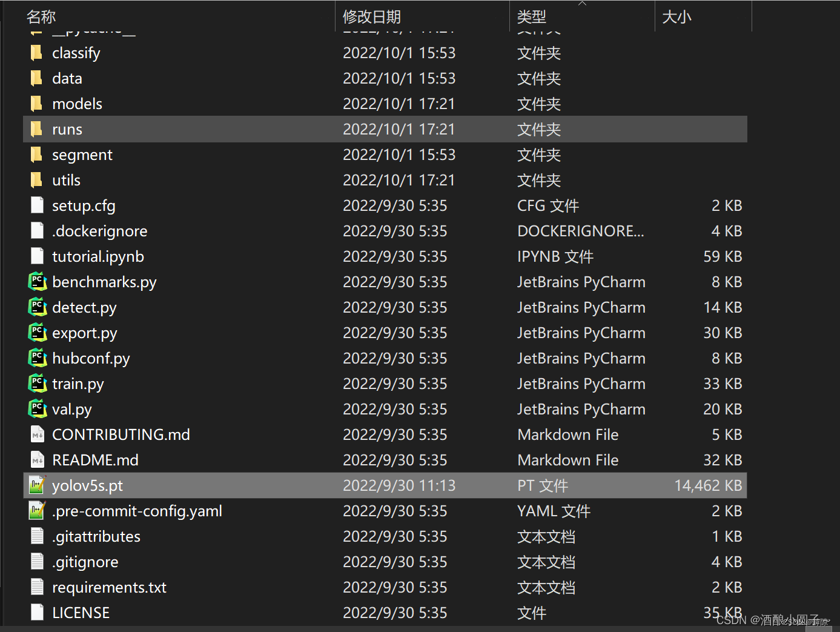
Task: Select the classify folder name
Action: click(x=76, y=53)
